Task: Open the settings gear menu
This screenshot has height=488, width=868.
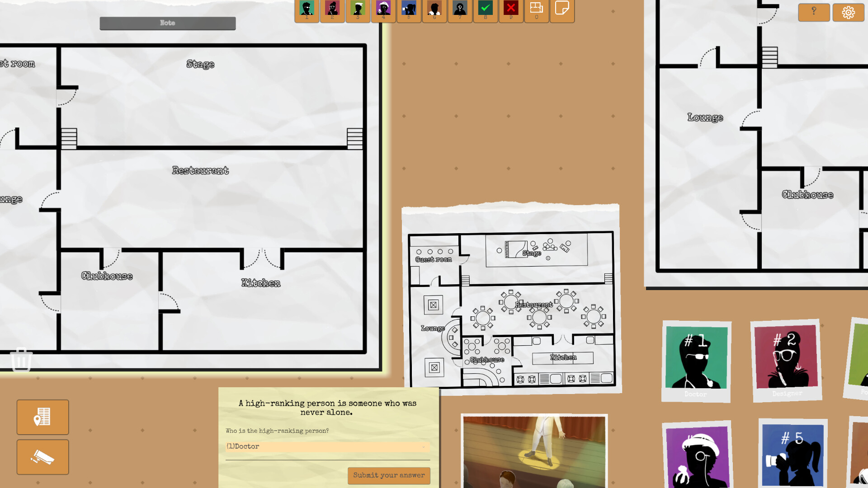Action: (x=848, y=12)
